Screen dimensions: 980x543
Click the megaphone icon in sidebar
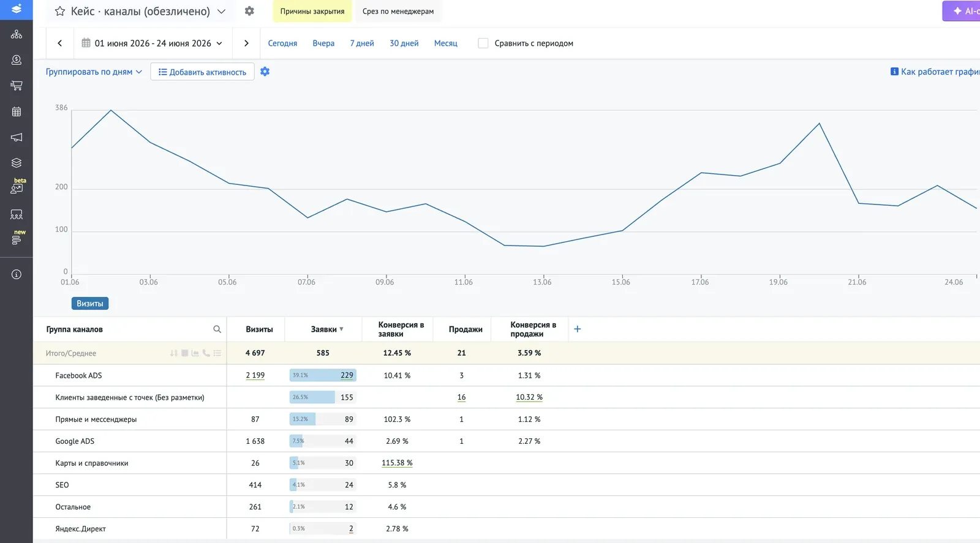coord(17,137)
